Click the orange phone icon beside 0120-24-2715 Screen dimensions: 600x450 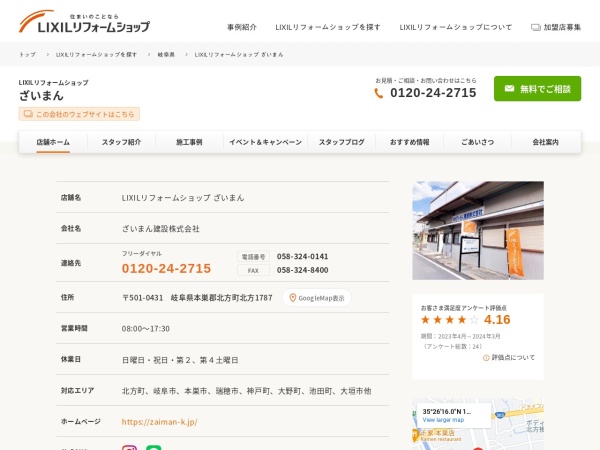(378, 93)
